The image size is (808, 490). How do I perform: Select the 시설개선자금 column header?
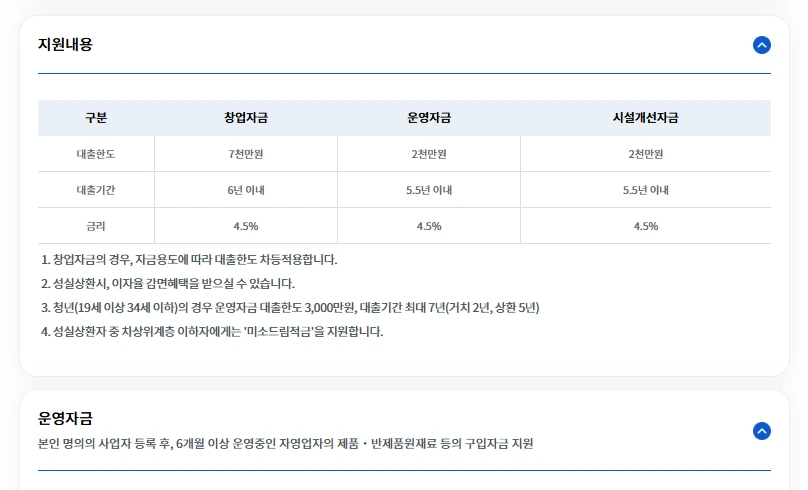tap(645, 117)
